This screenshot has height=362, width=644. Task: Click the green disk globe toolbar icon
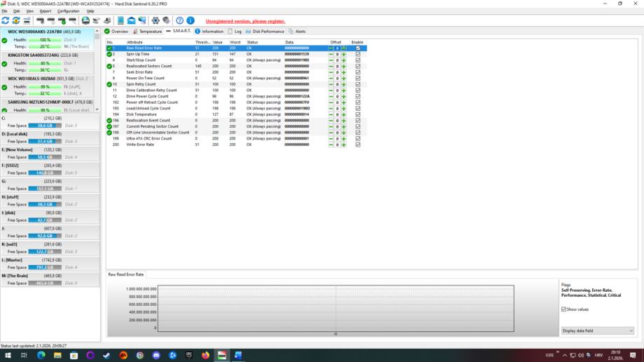85,20
